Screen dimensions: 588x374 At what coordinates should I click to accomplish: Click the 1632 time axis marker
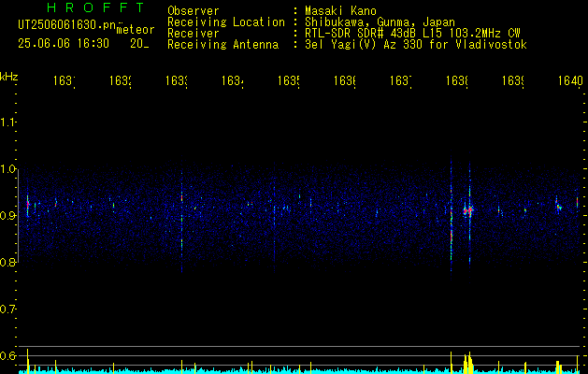click(121, 80)
